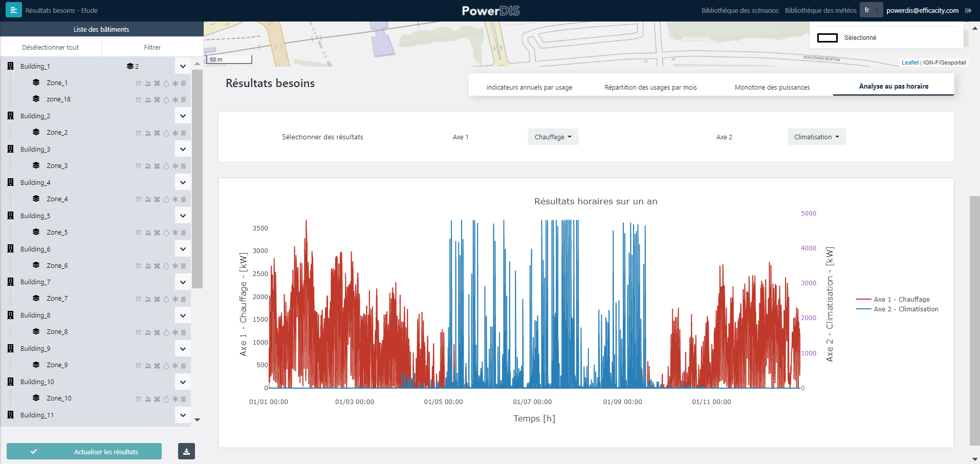Screen dimensions: 980x464
Task: Open the Axe 1 Chauffage dropdown
Action: [x=553, y=137]
